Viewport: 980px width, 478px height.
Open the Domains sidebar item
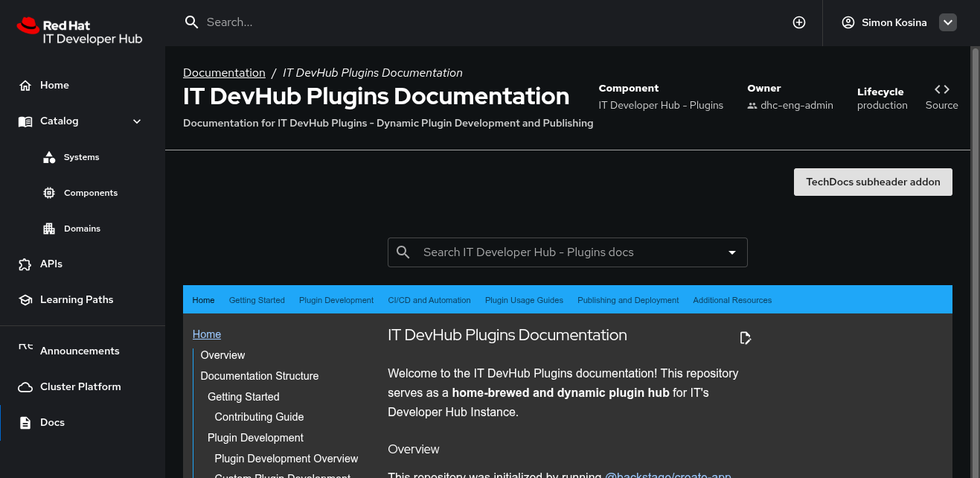83,229
